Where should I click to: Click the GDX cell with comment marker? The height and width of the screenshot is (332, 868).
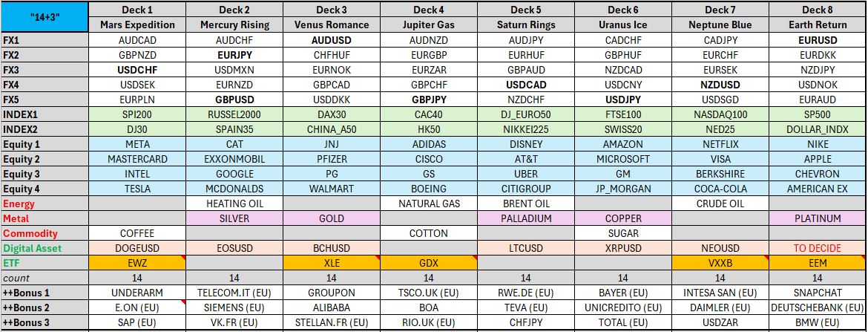429,263
